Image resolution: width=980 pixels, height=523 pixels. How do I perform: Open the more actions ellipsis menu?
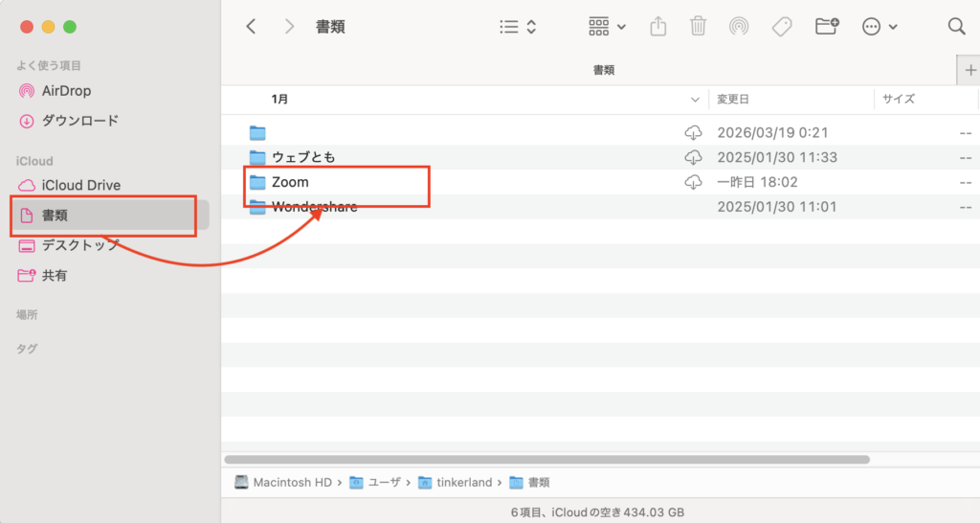(x=879, y=27)
